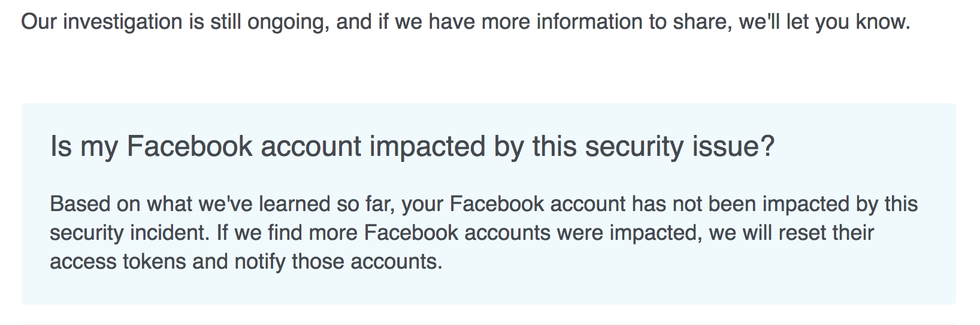
Task: Click the words "security issue?" in heading
Action: [x=680, y=146]
